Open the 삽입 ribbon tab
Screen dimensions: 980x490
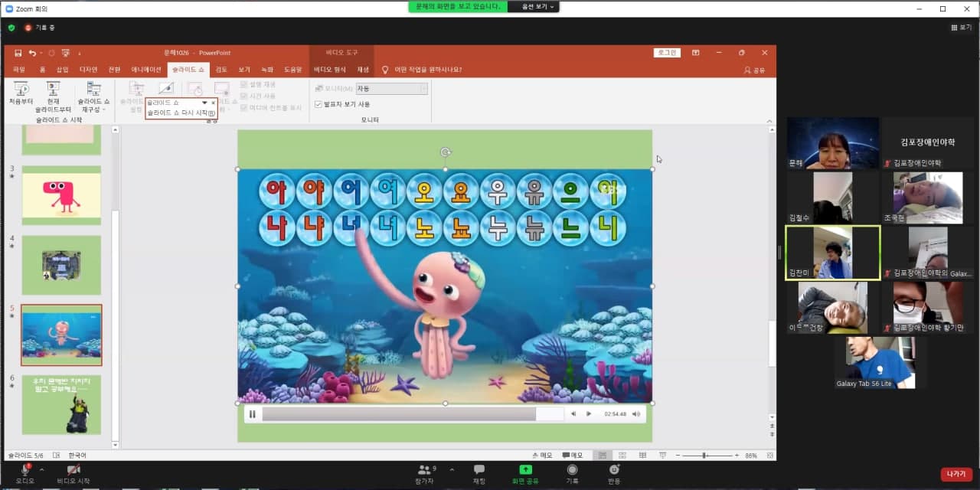(x=63, y=69)
